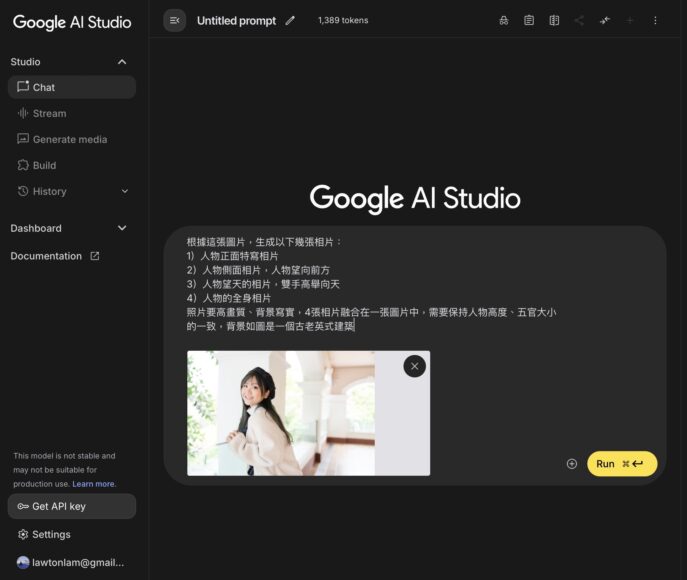Collapse the Studio section
687x580 pixels.
[122, 62]
